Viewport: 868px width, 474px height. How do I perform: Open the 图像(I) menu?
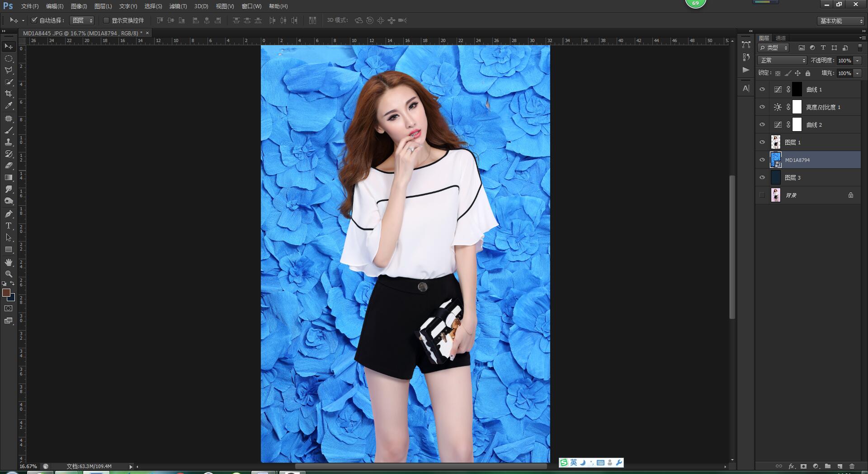coord(79,6)
